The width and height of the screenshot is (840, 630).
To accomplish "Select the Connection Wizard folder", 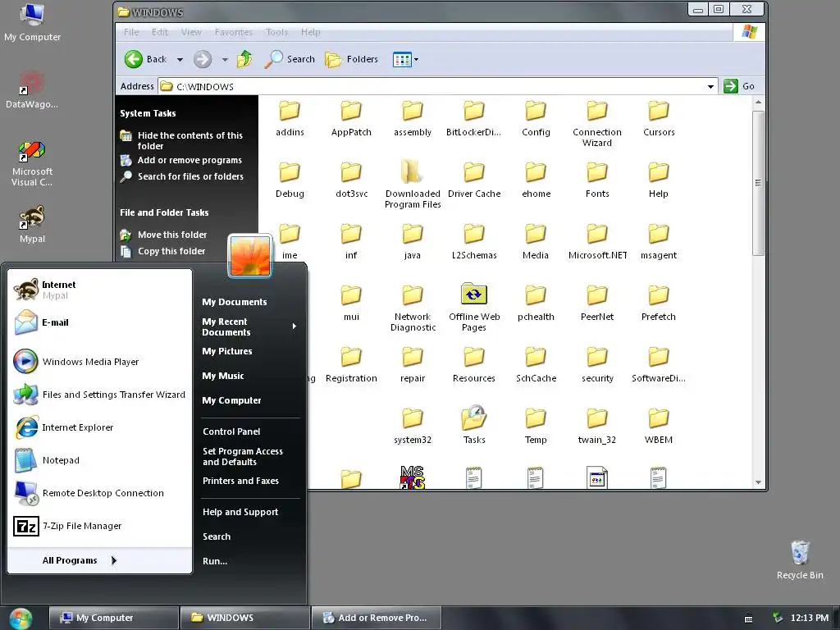I will point(597,124).
